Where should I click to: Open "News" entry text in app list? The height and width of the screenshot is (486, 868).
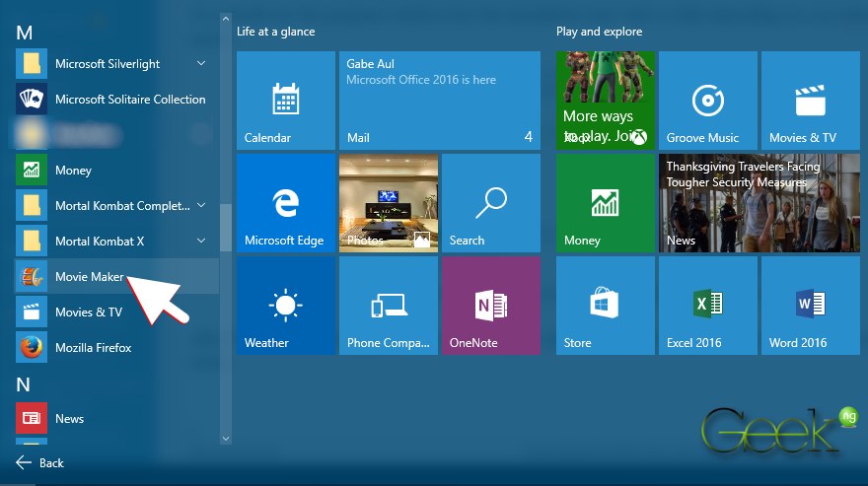pyautogui.click(x=70, y=418)
